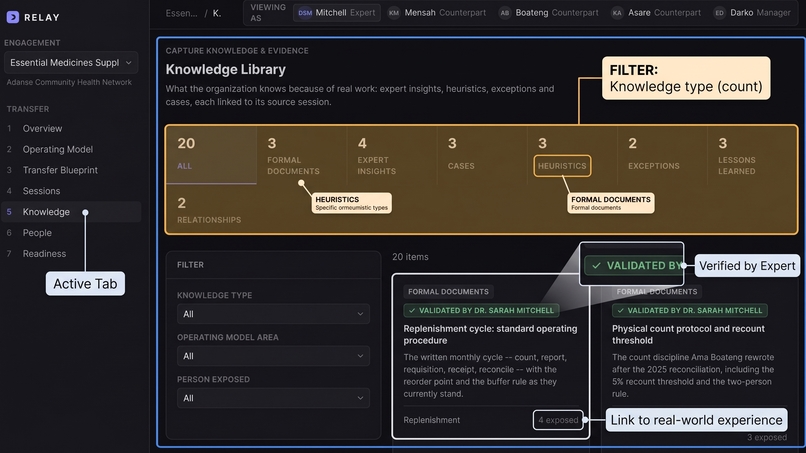806x453 pixels.
Task: Select the All 20 knowledge filter tile
Action: tap(211, 154)
